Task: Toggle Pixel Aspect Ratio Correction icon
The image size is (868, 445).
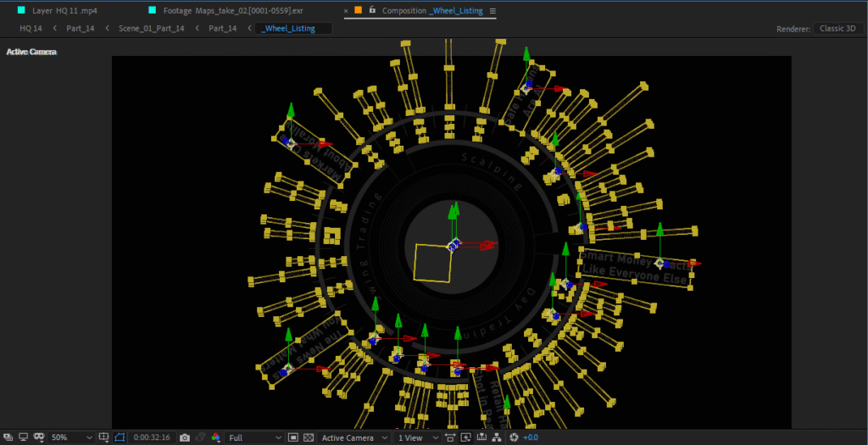Action: pyautogui.click(x=451, y=438)
